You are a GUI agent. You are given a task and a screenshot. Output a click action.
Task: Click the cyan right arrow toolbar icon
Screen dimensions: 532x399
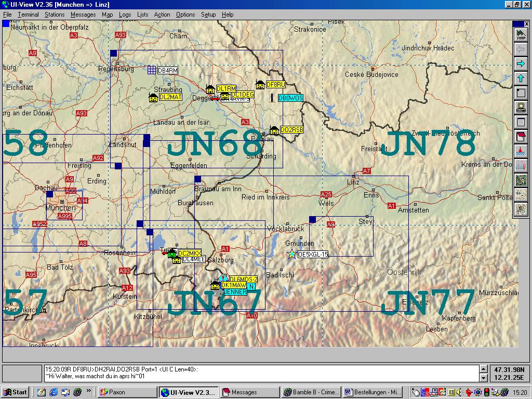(x=520, y=64)
